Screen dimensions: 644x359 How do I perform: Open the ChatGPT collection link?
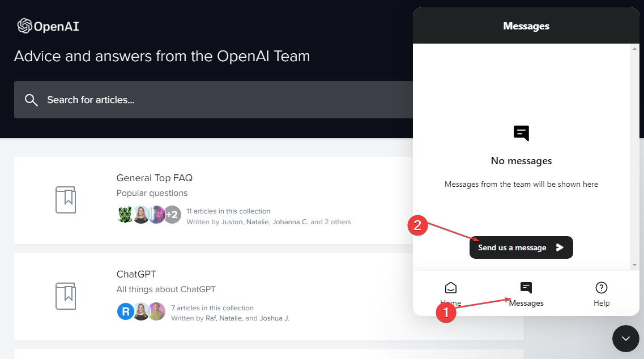pyautogui.click(x=137, y=274)
